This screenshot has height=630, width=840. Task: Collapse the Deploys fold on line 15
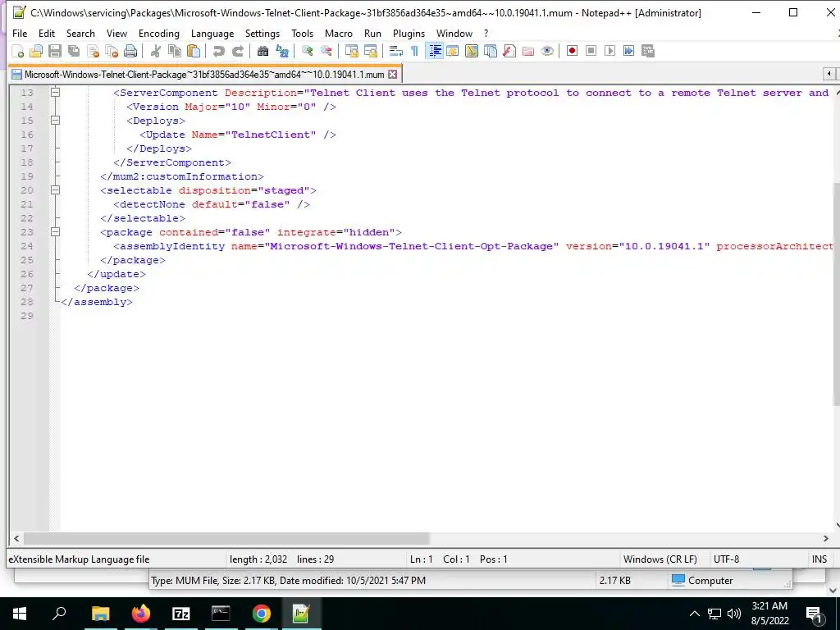(55, 120)
